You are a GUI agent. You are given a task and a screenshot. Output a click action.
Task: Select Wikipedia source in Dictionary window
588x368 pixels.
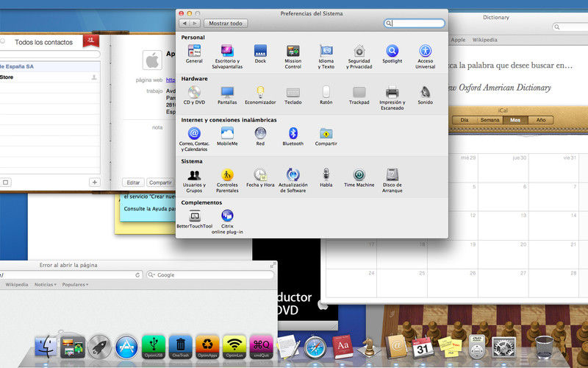484,40
